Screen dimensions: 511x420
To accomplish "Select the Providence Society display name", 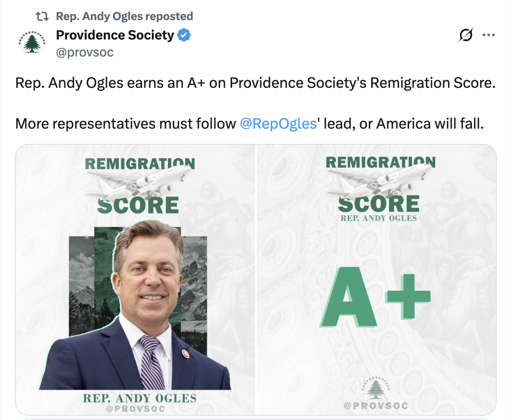I will (x=113, y=35).
